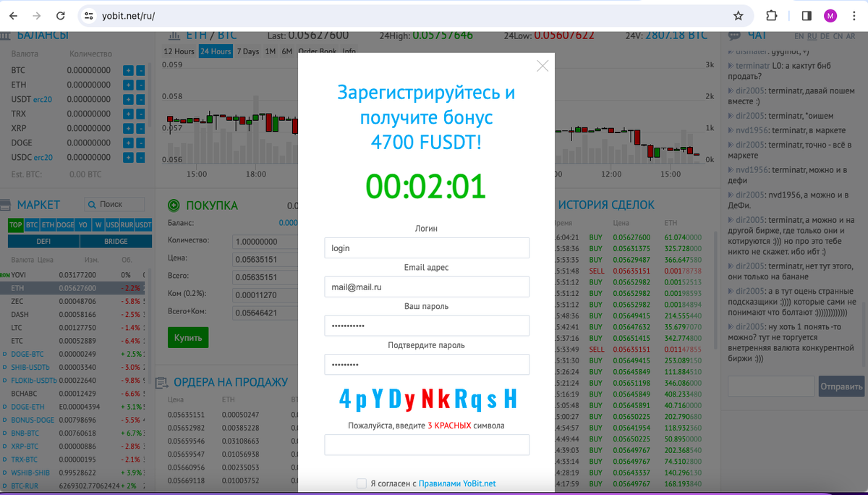This screenshot has height=495, width=868.
Task: Click the minus button for TRX balance
Action: 140,114
